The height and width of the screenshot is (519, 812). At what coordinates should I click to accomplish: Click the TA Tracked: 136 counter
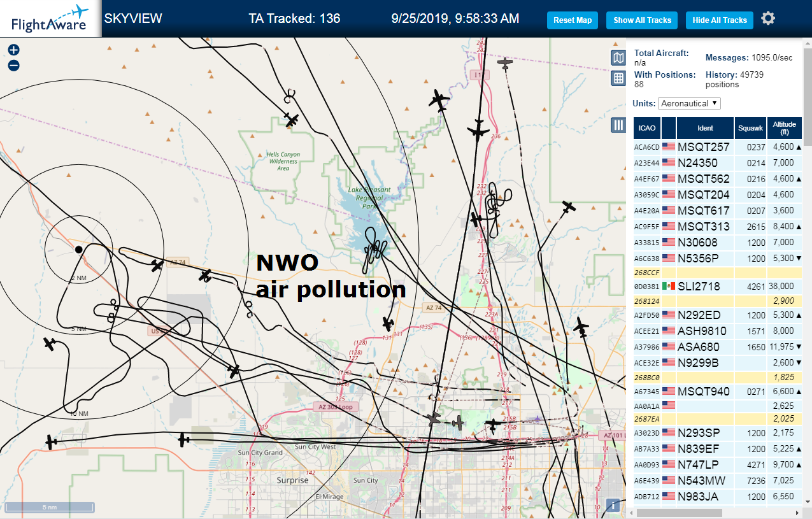point(294,18)
